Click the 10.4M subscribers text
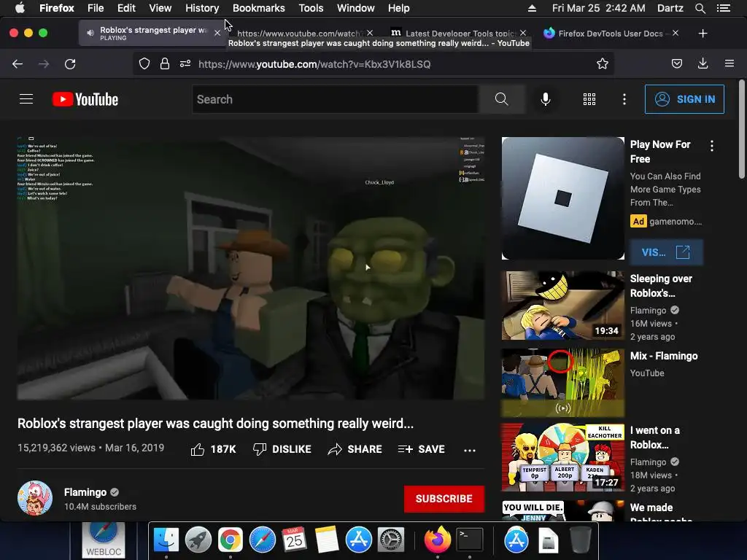The height and width of the screenshot is (560, 747). 100,507
